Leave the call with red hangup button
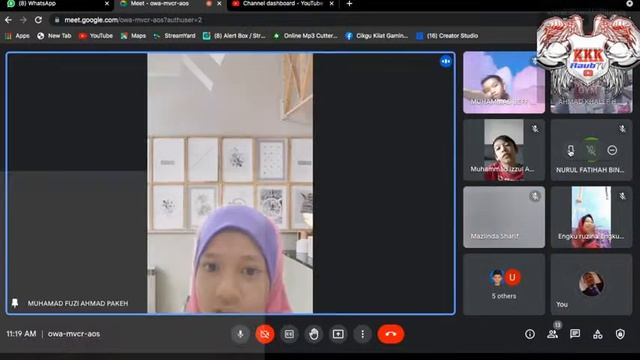The height and width of the screenshot is (360, 640). [x=391, y=334]
